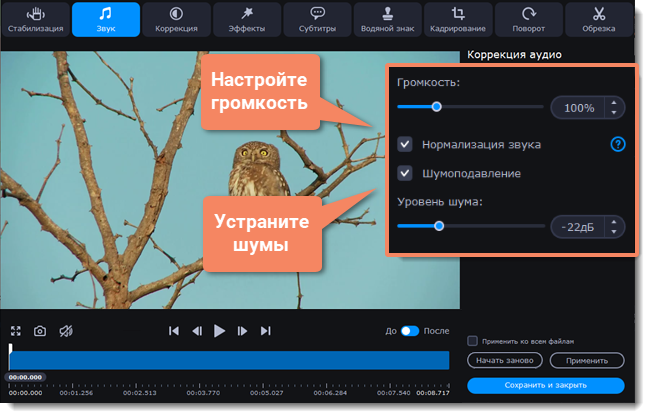Uncheck the Нормализация звука checkbox
654x418 pixels.
(x=405, y=144)
